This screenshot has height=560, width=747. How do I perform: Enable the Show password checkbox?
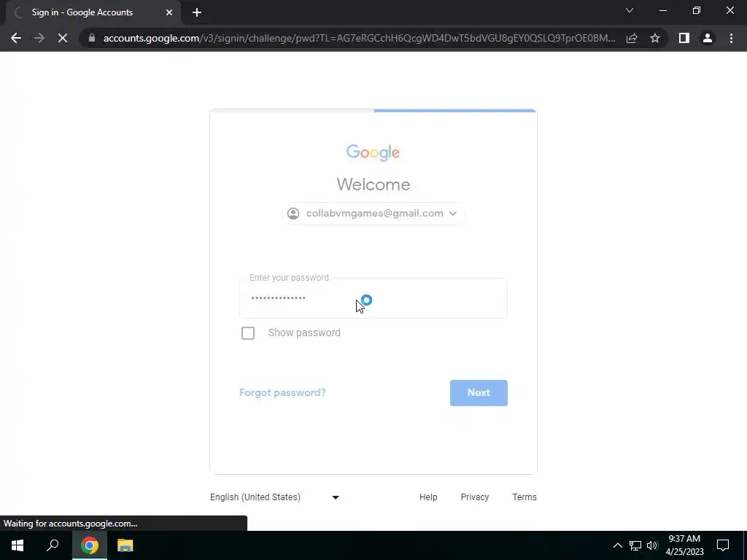point(248,332)
